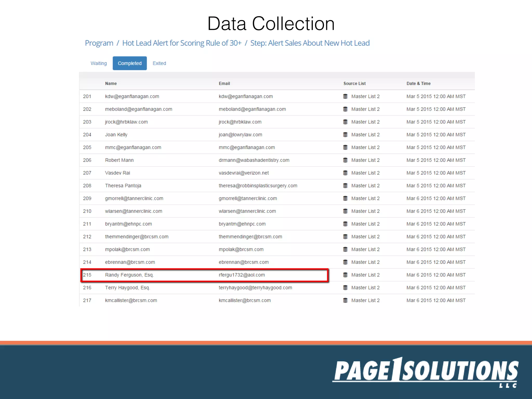Image resolution: width=532 pixels, height=399 pixels.
Task: Click the source list icon in row 211
Action: [x=345, y=224]
